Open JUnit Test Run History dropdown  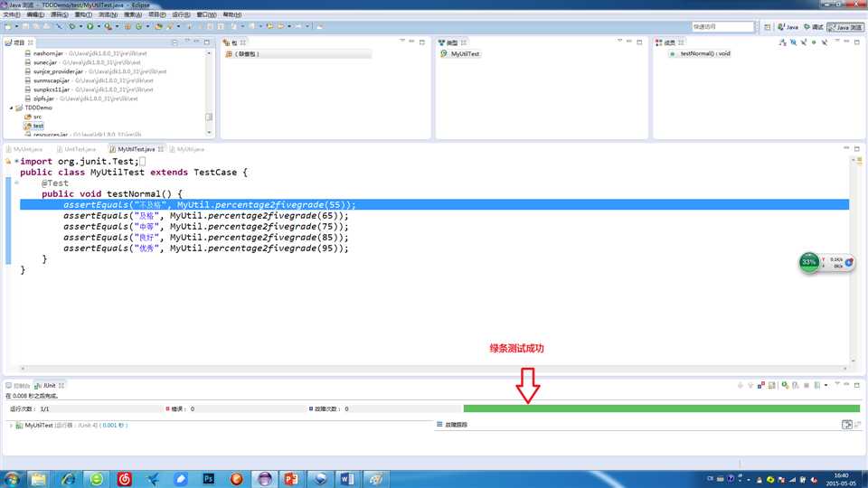pyautogui.click(x=826, y=385)
